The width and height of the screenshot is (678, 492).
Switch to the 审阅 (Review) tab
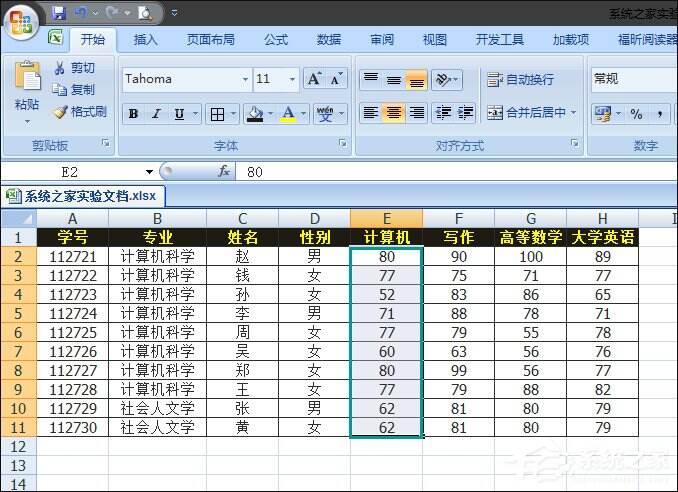[382, 40]
